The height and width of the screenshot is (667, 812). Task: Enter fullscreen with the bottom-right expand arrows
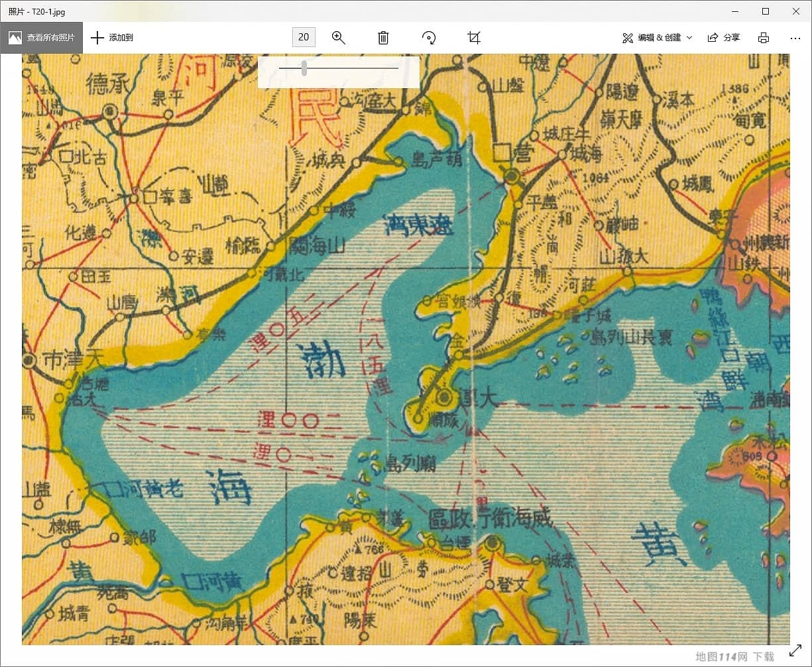pos(795,650)
